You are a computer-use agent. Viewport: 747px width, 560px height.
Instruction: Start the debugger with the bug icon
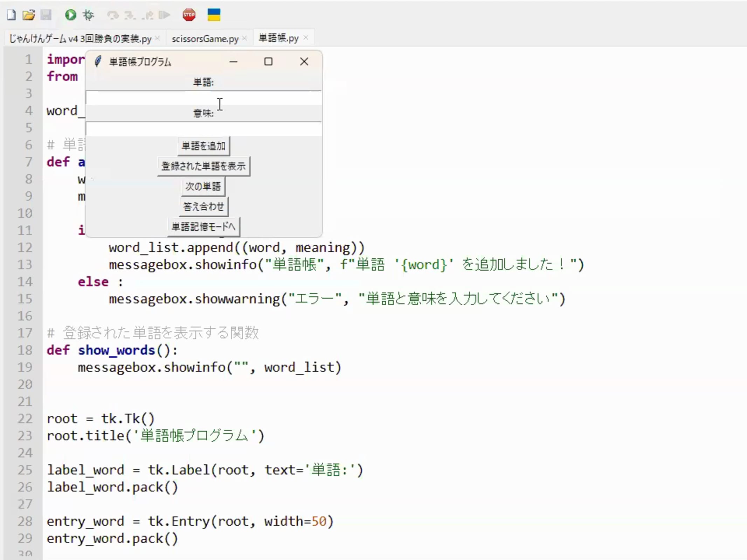coord(88,15)
